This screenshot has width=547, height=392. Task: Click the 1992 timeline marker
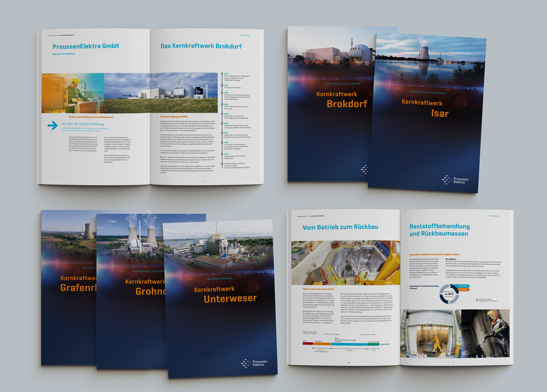(222, 104)
